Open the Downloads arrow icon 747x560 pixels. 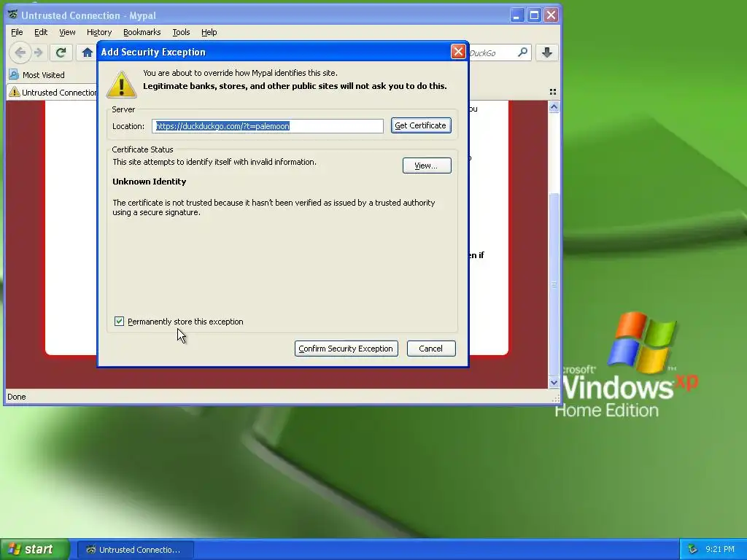pyautogui.click(x=547, y=52)
